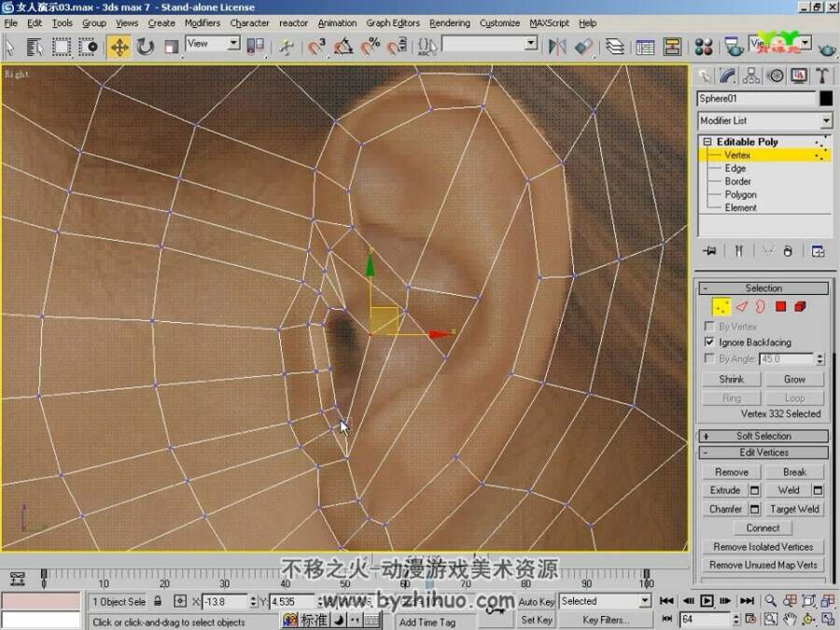
Task: Uncheck the Ignore Backfacing checkbox
Action: (709, 342)
